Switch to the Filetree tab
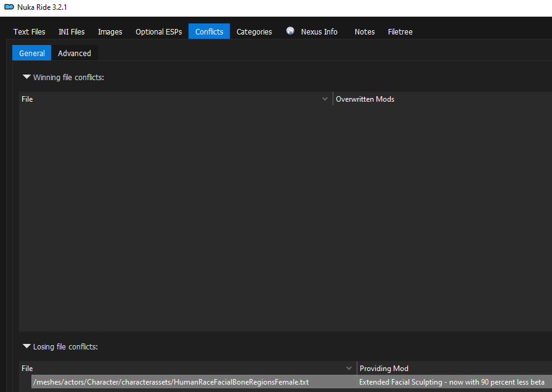552x392 pixels. pos(400,31)
